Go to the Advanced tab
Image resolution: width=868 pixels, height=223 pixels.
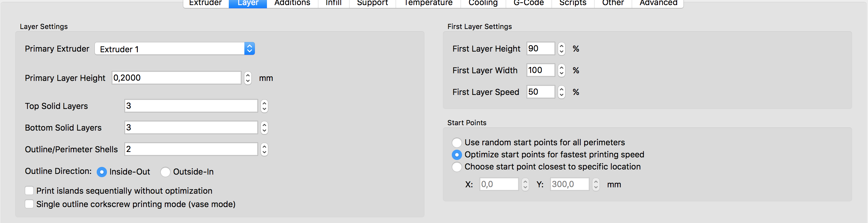[658, 3]
